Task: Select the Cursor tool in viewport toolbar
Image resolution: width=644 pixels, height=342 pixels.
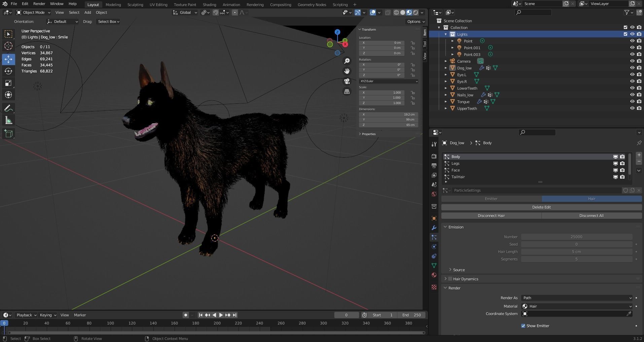Action: click(8, 46)
